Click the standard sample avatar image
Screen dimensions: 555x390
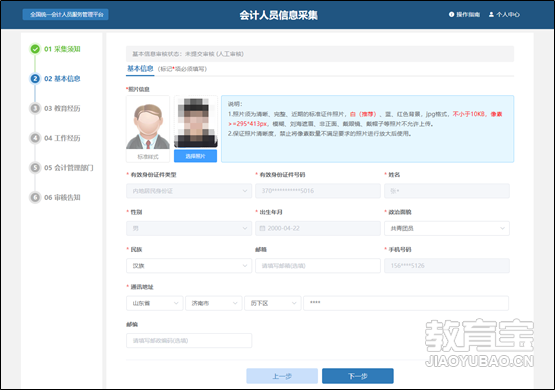pos(148,123)
